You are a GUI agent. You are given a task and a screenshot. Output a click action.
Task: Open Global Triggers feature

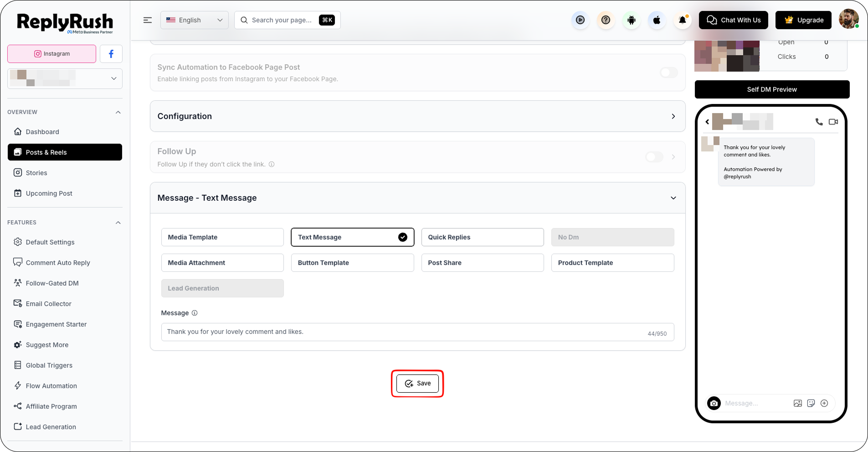click(x=65, y=365)
